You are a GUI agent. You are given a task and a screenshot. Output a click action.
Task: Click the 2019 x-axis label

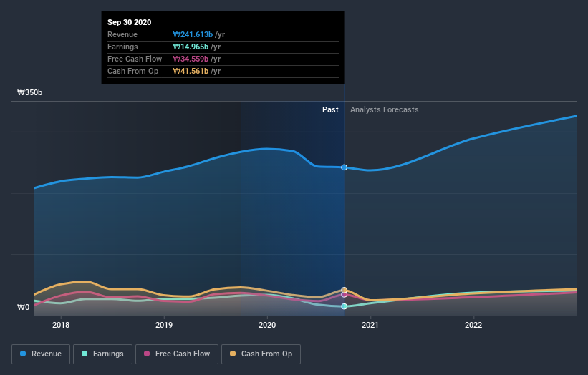click(164, 325)
